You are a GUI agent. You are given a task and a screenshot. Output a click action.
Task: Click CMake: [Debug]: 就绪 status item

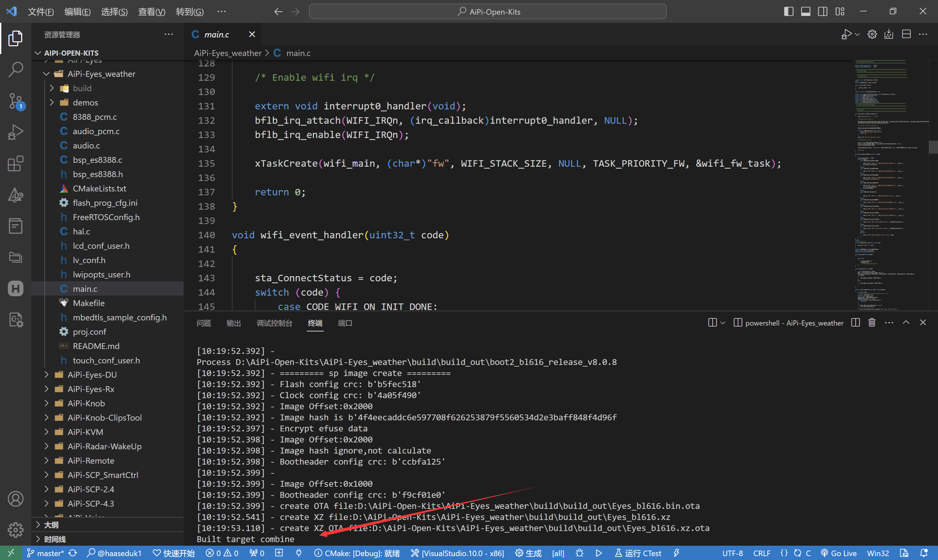[357, 553]
